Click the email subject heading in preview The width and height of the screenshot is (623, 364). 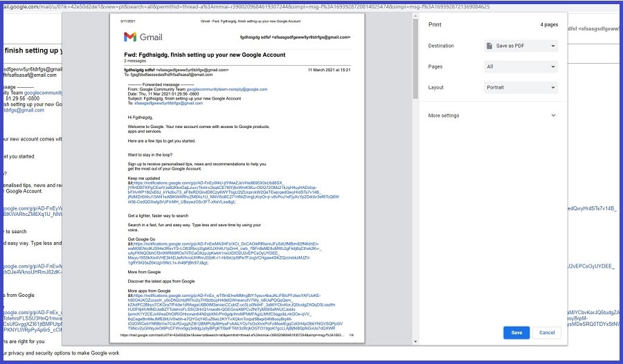tap(205, 55)
